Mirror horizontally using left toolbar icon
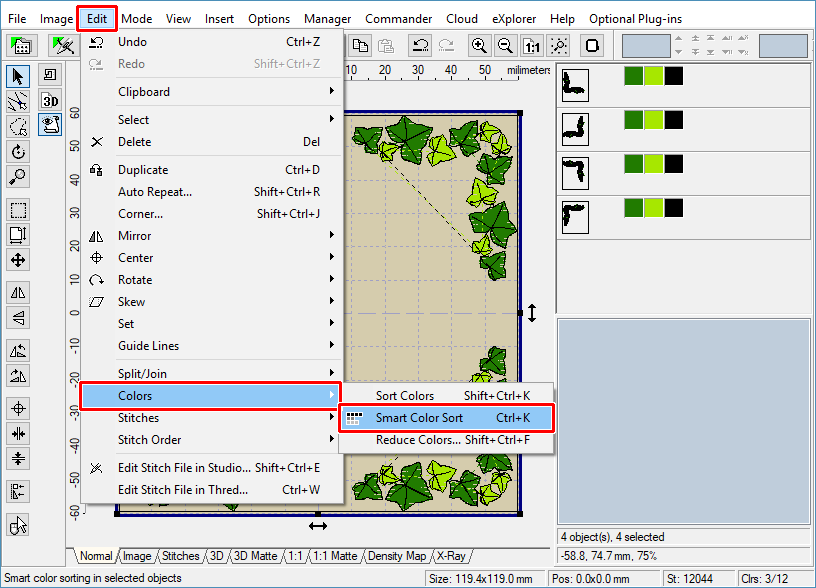The width and height of the screenshot is (816, 588). 18,293
